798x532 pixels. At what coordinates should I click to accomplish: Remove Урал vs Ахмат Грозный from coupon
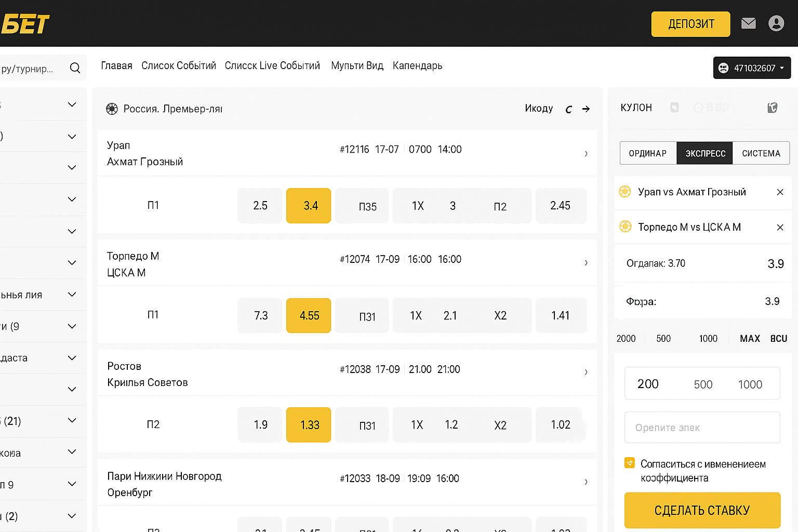click(x=780, y=192)
